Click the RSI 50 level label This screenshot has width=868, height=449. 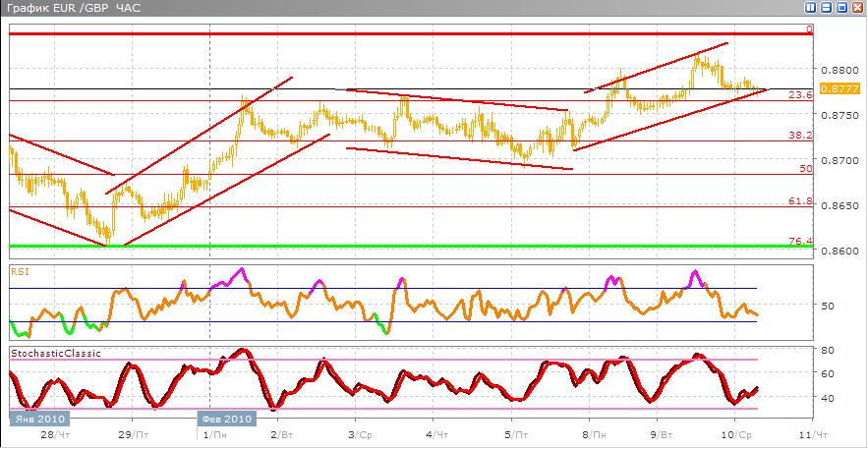click(x=828, y=306)
